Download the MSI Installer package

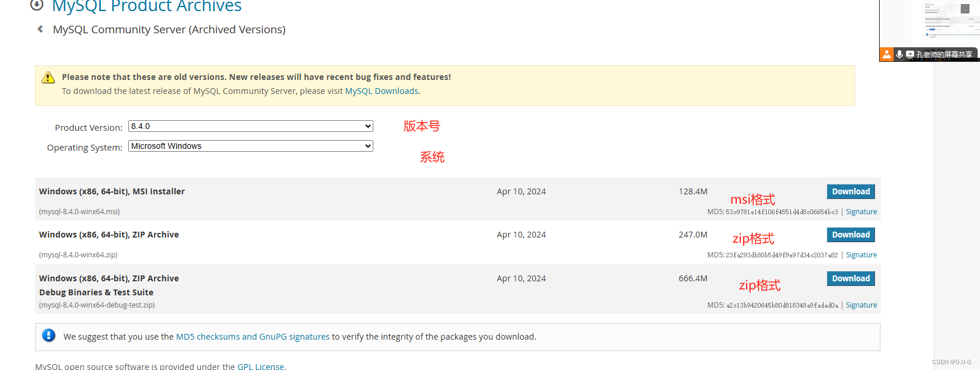(x=850, y=191)
